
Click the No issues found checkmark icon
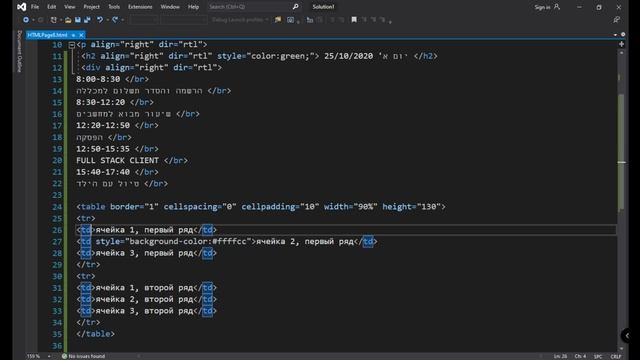[64, 356]
